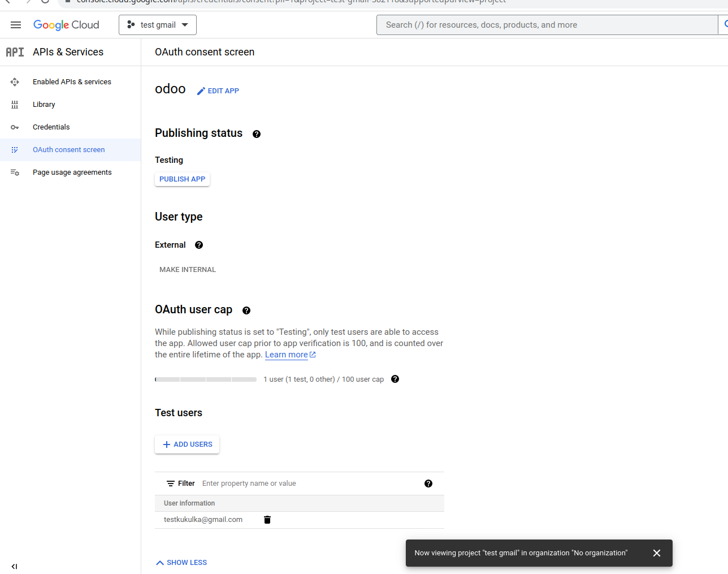Click the Google Cloud logo
This screenshot has height=574, width=728.
click(x=66, y=25)
